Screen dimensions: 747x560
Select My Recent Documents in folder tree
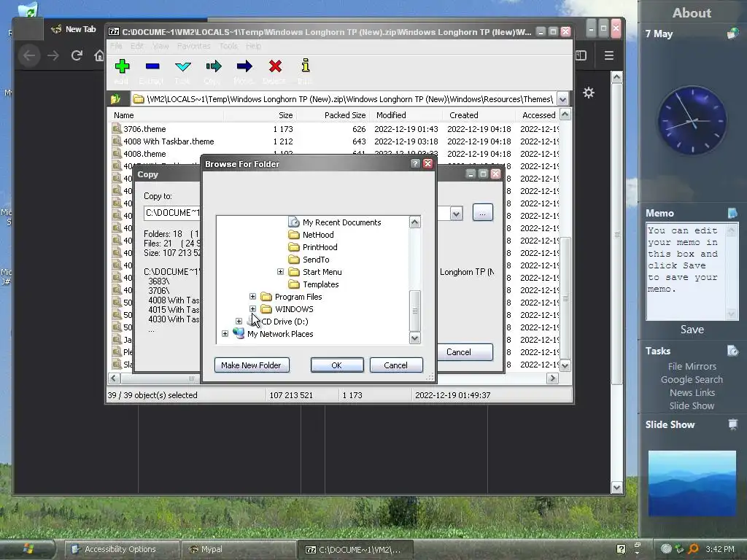[341, 222]
